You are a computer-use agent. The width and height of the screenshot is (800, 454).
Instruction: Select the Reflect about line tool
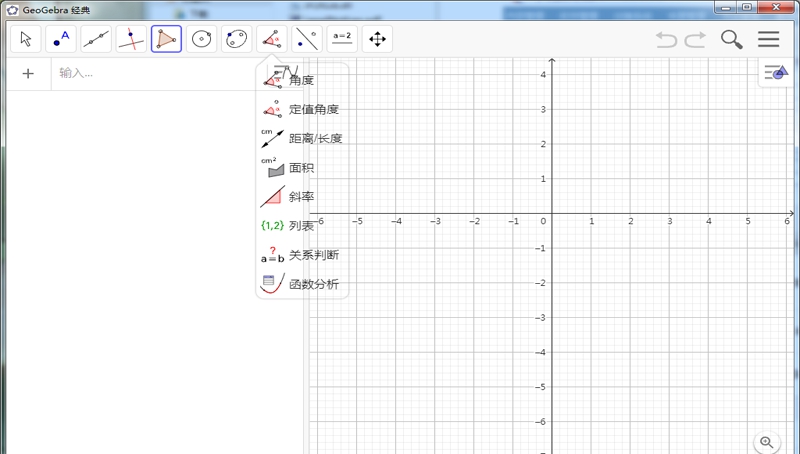(x=307, y=39)
